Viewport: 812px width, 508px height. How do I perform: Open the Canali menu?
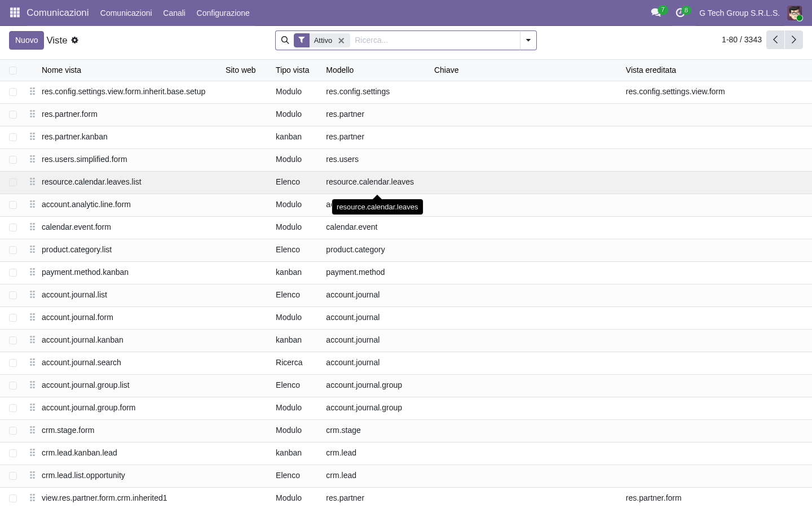(174, 13)
